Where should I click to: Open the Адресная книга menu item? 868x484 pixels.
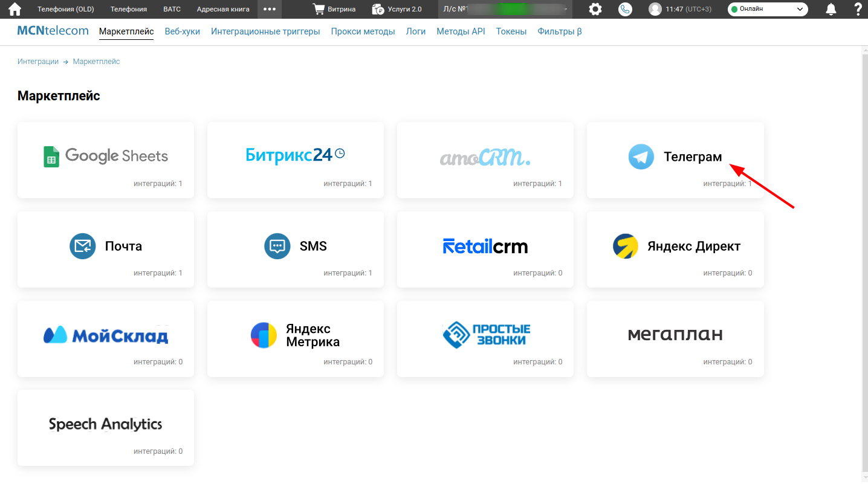pyautogui.click(x=223, y=9)
